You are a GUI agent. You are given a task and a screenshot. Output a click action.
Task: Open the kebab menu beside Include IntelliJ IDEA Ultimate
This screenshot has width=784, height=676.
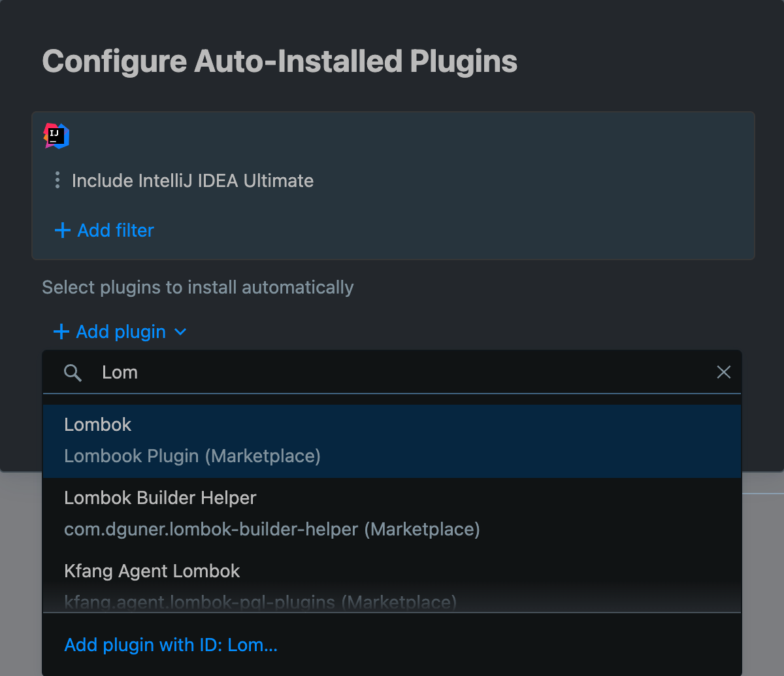tap(57, 180)
